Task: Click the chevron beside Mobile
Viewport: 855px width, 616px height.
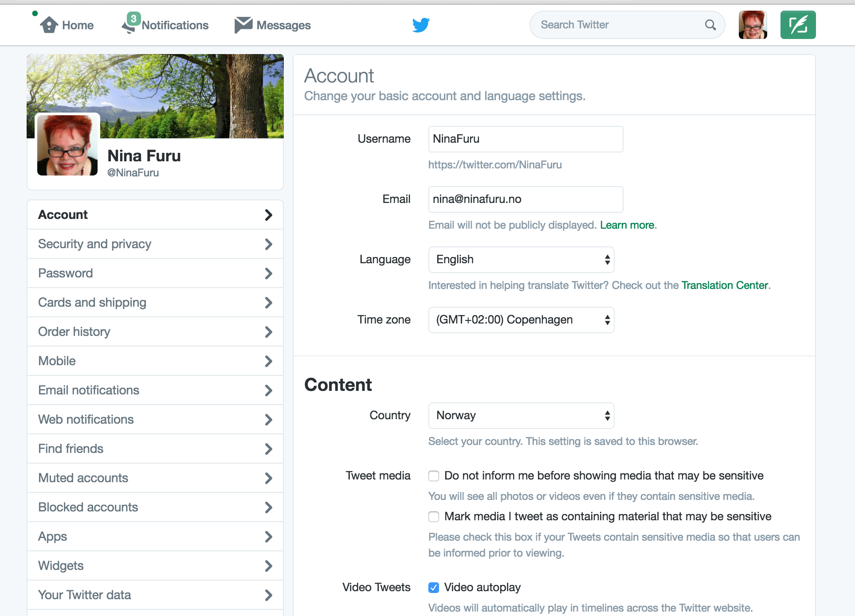Action: coord(268,361)
